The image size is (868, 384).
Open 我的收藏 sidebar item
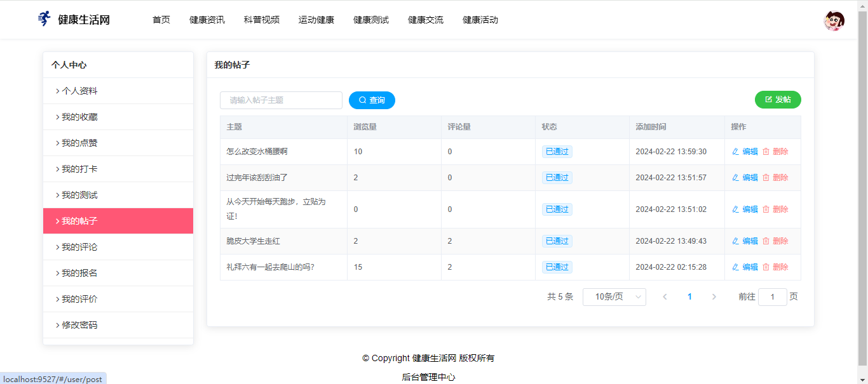(x=79, y=117)
